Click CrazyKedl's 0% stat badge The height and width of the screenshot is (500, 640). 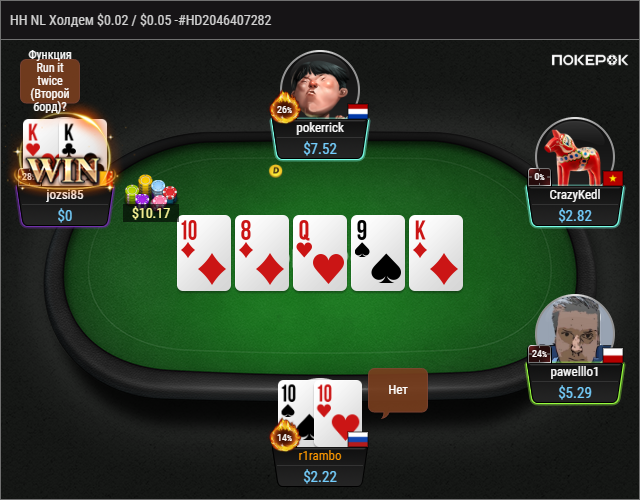click(539, 177)
